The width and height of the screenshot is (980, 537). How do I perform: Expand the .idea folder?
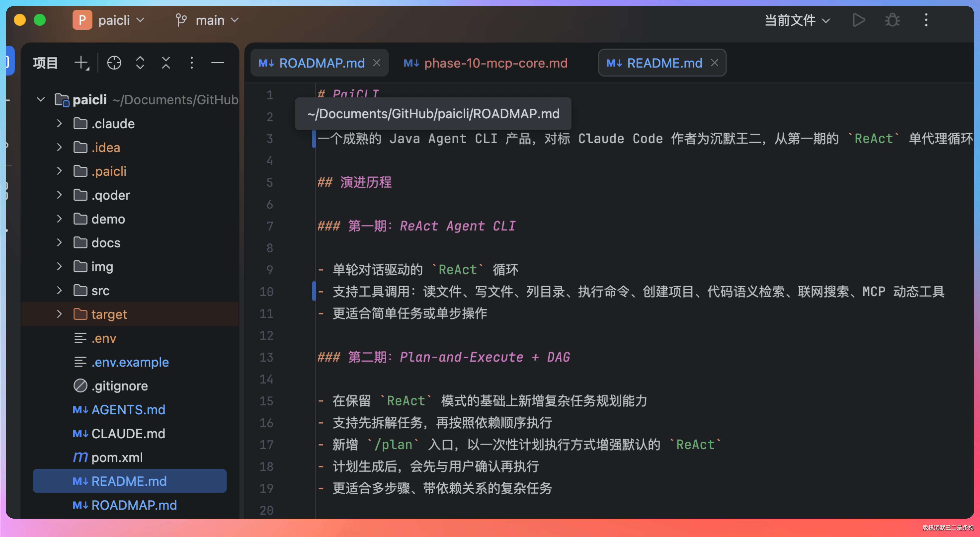[59, 147]
